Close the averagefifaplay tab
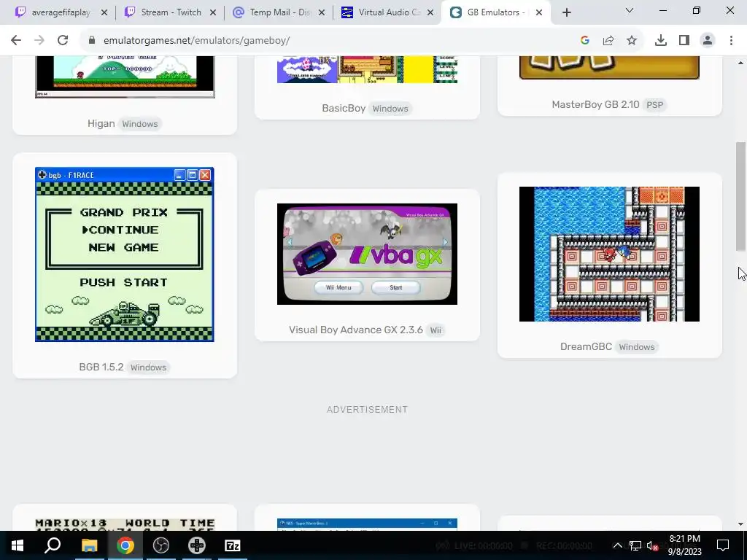Image resolution: width=747 pixels, height=560 pixels. (x=104, y=12)
